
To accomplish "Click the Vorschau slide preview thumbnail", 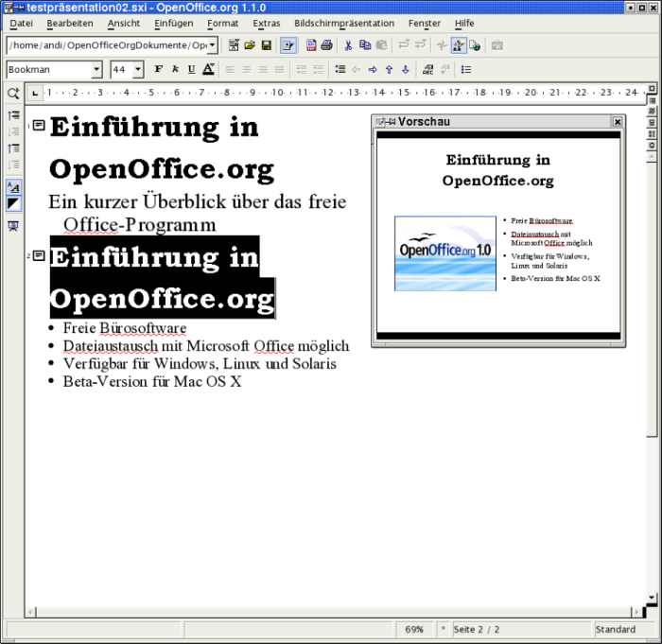I will pos(497,235).
